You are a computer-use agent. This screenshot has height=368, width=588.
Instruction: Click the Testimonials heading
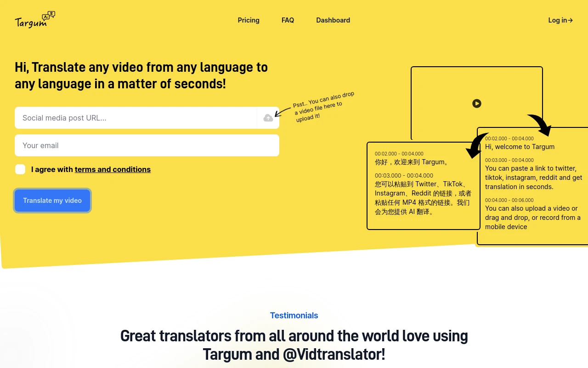click(294, 316)
